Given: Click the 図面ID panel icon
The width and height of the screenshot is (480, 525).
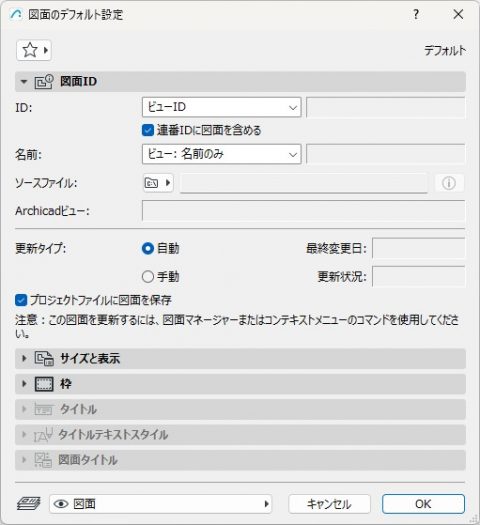Looking at the screenshot, I should 44,82.
